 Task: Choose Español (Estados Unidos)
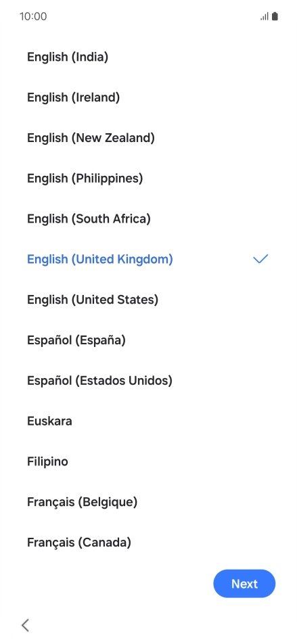click(x=148, y=380)
